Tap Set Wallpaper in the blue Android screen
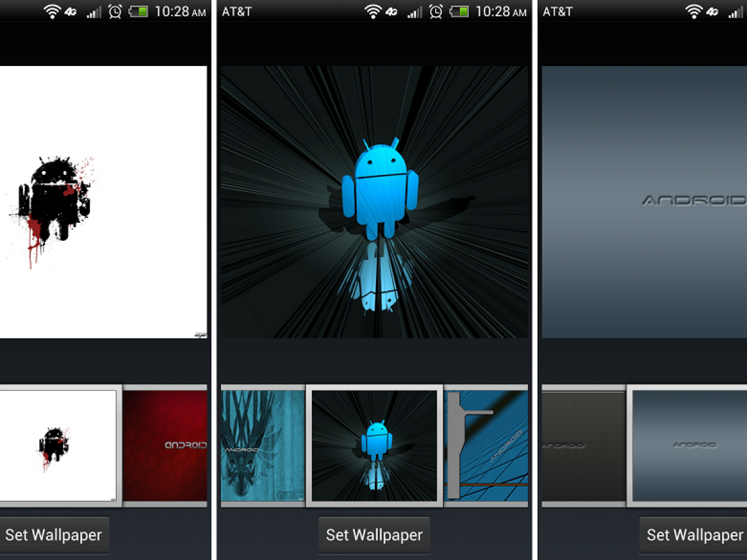This screenshot has height=560, width=747. 374,534
